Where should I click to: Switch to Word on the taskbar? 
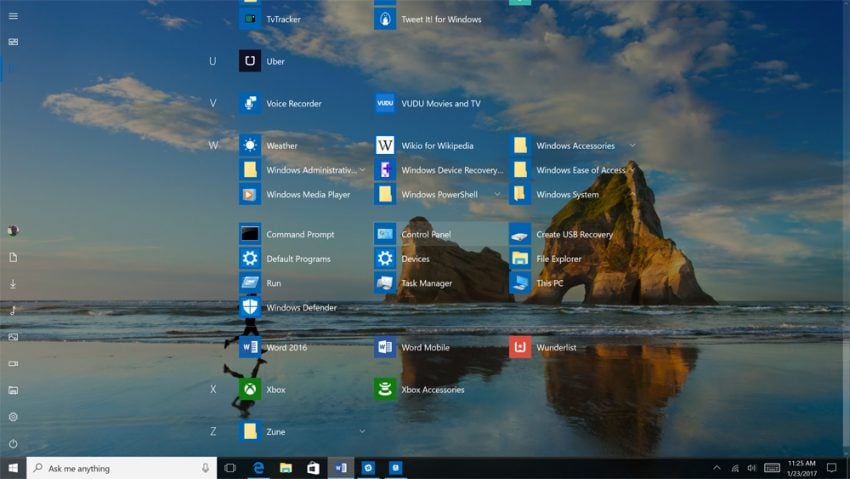(x=341, y=468)
